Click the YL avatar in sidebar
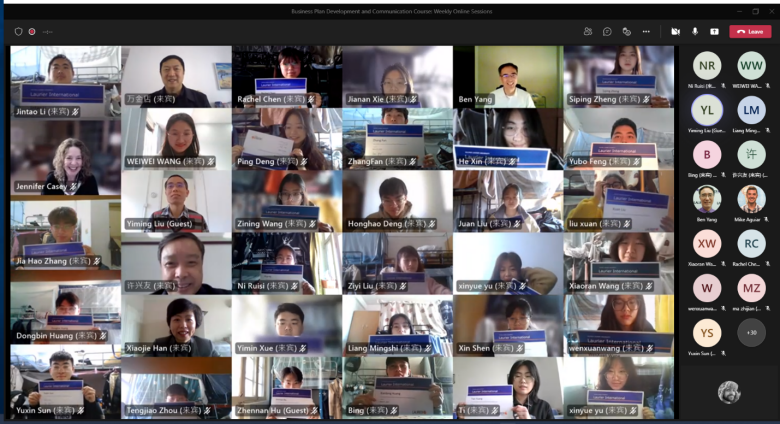 (707, 110)
